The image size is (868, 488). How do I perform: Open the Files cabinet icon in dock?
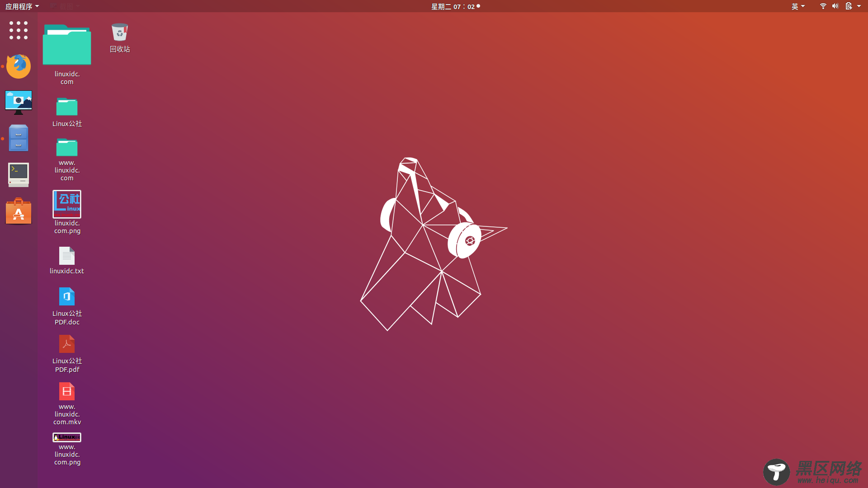(19, 138)
